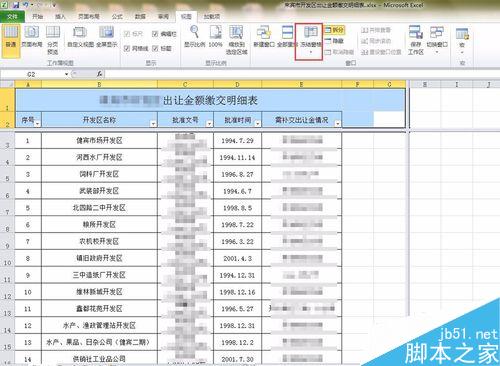Switch to the Add-ins (加载项) tab
Screen dimensions: 500x366
211,16
